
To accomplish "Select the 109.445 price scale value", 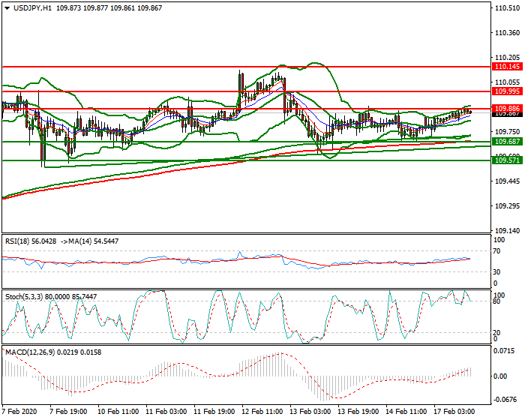I will click(x=508, y=181).
